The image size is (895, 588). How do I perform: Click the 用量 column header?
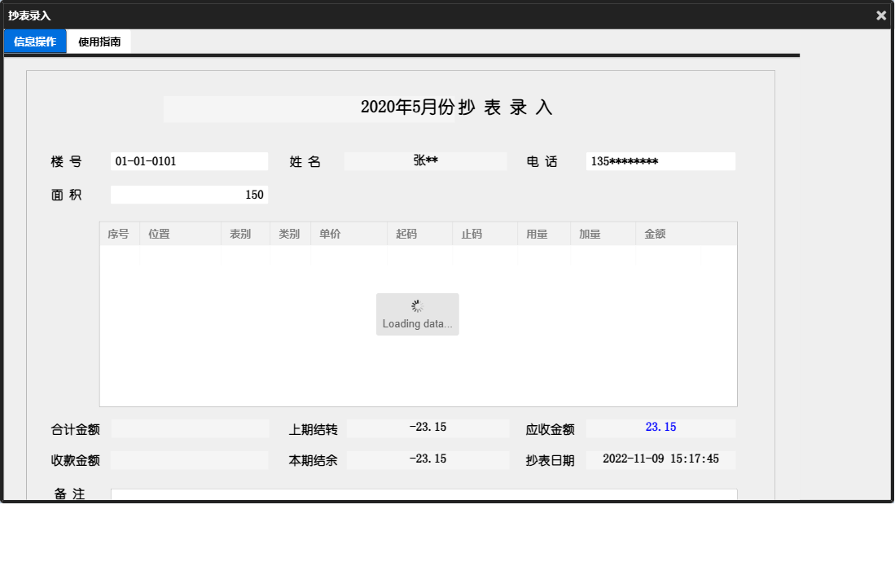[x=537, y=233]
